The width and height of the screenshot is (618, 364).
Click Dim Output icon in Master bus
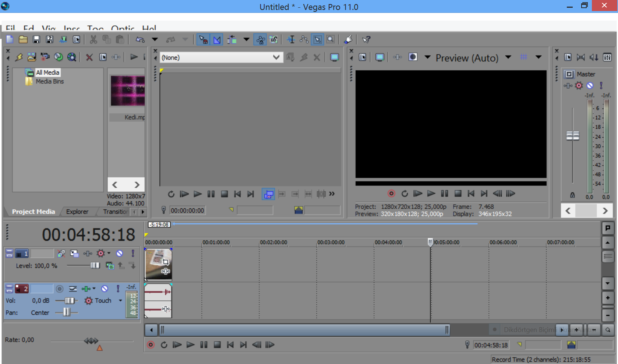[x=594, y=57]
